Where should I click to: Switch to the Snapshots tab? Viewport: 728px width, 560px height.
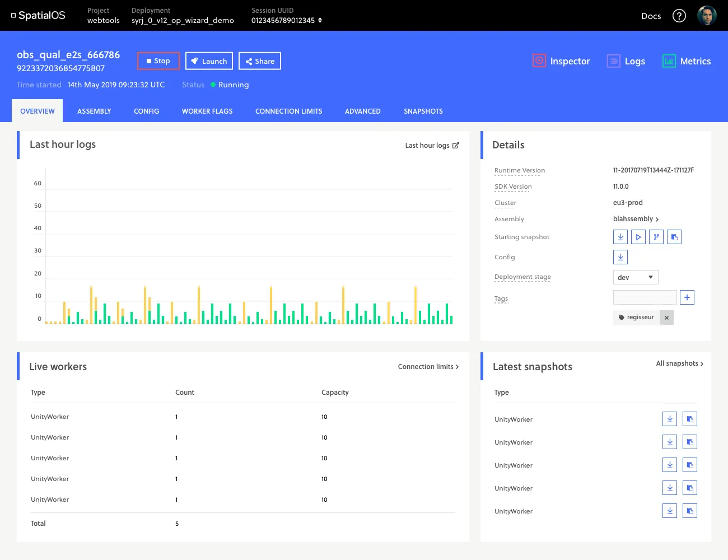(423, 111)
